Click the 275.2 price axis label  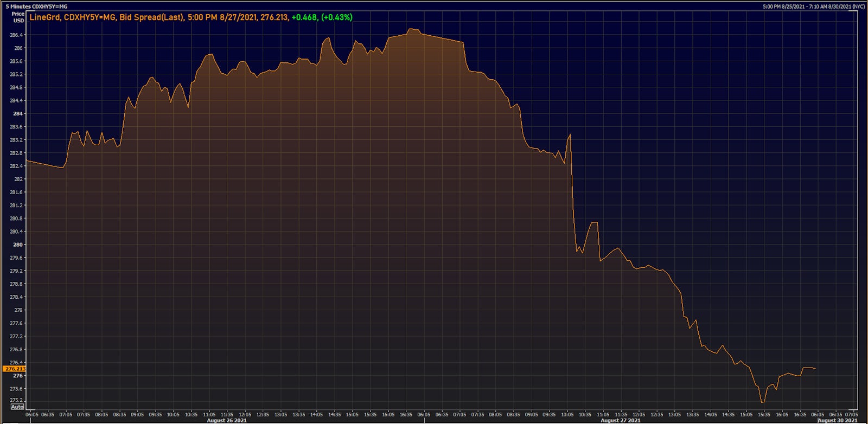[16, 400]
